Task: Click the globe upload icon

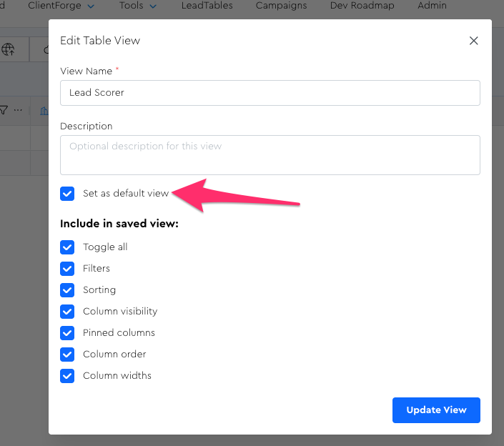Action: [9, 49]
